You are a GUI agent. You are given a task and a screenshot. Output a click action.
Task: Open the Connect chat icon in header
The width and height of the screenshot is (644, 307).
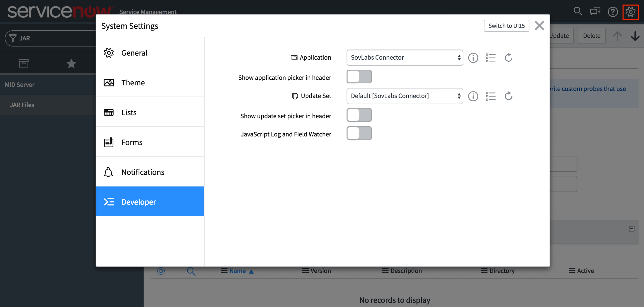[x=595, y=11]
